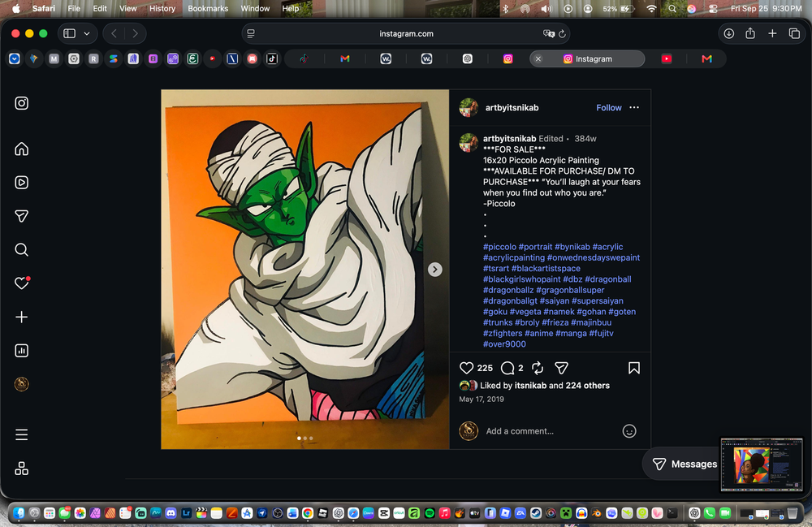Open Discord from the Dock
This screenshot has width=812, height=527.
(x=171, y=513)
